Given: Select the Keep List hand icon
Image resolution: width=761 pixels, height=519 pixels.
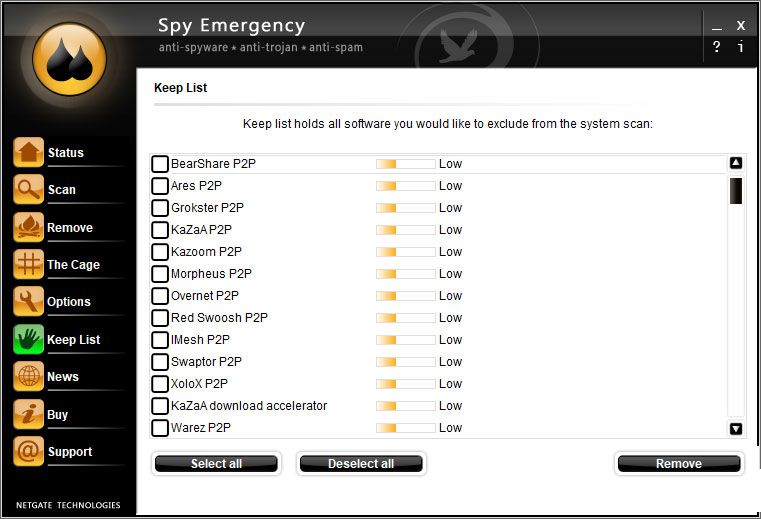Looking at the screenshot, I should pyautogui.click(x=28, y=339).
